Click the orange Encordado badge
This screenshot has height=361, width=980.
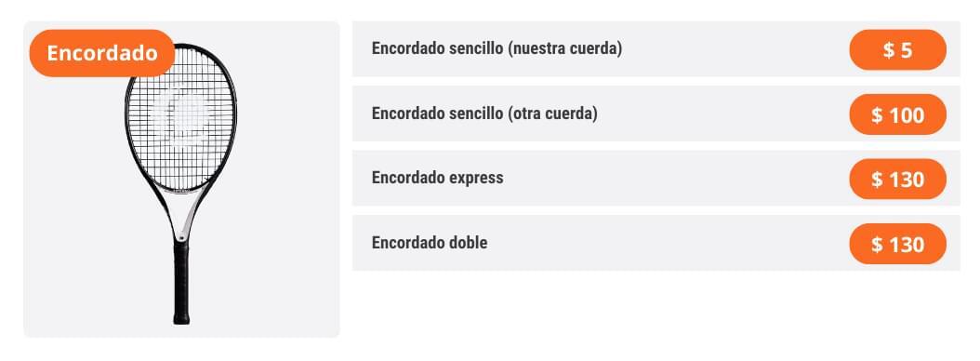coord(102,53)
